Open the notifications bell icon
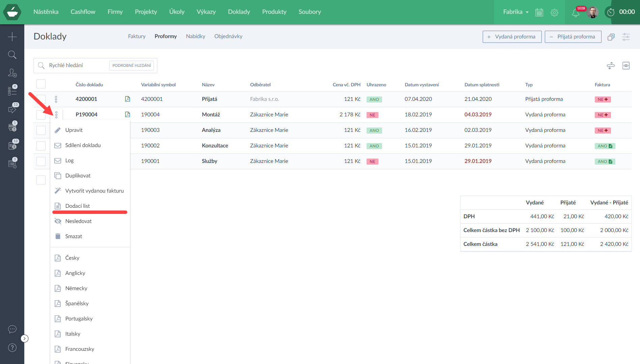 point(576,13)
